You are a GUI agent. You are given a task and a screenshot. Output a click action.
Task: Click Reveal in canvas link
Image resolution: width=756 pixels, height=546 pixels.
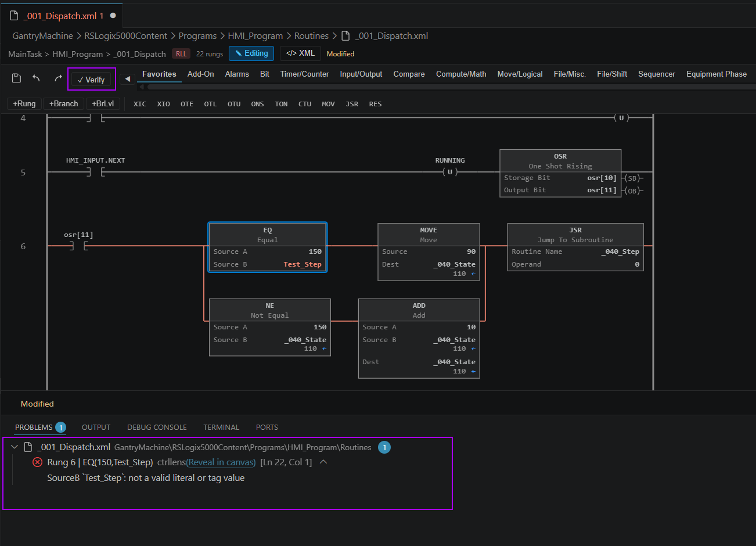coord(222,462)
